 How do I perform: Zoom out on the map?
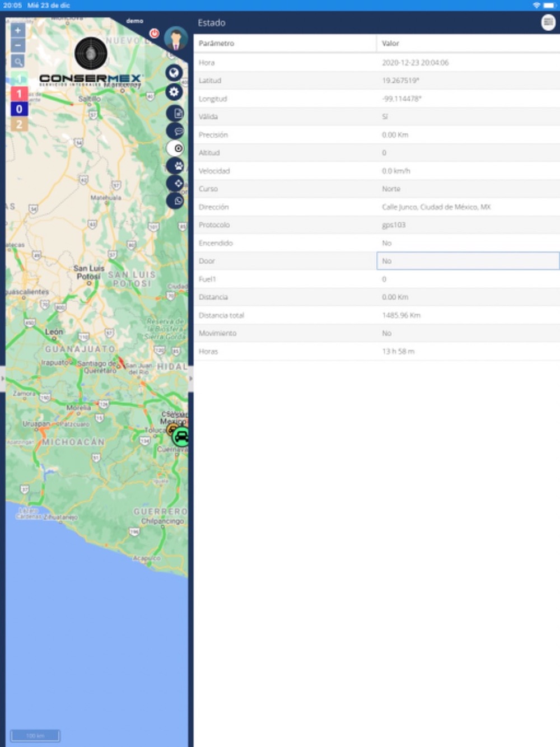[18, 45]
